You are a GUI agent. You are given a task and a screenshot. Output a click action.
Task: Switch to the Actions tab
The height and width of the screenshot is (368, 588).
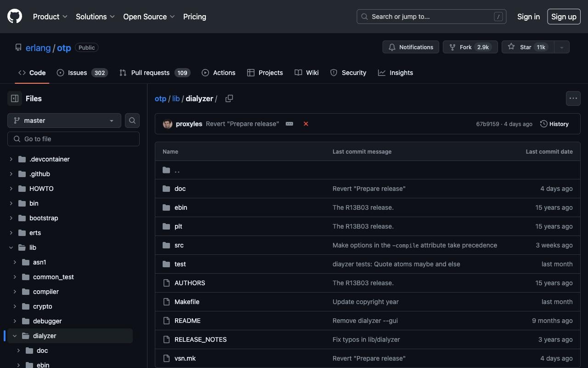(x=219, y=73)
